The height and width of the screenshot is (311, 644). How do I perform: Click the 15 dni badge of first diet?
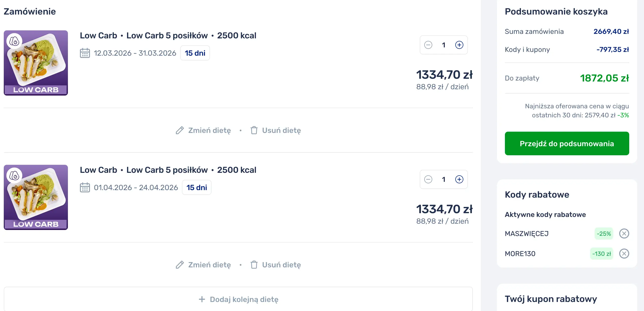click(195, 53)
